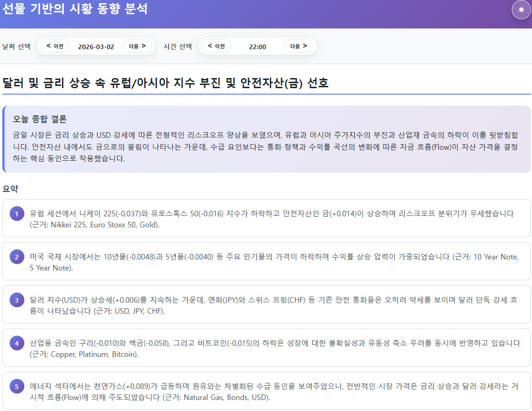The width and height of the screenshot is (532, 411).
Task: Click the 시간 선택 label
Action: 178,46
